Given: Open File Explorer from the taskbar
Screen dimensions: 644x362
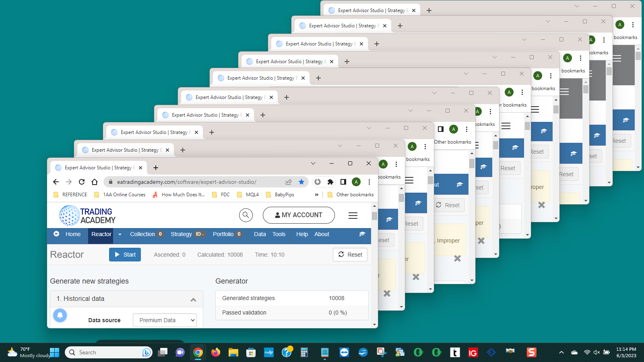Looking at the screenshot, I should pos(233,352).
